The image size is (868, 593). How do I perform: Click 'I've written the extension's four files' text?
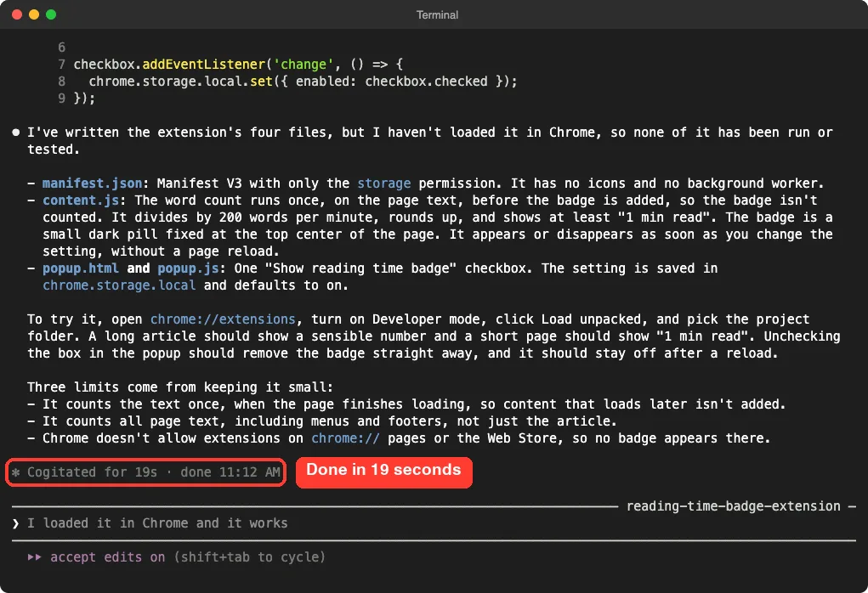[x=180, y=133]
